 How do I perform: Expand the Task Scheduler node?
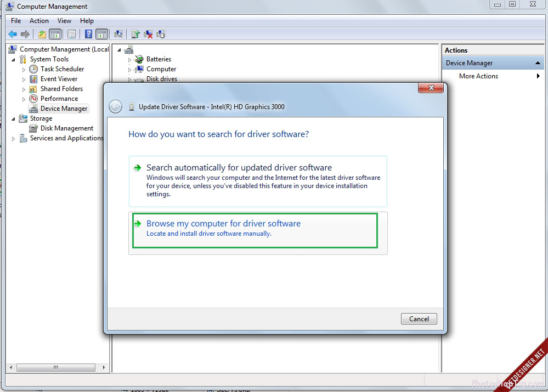[24, 70]
